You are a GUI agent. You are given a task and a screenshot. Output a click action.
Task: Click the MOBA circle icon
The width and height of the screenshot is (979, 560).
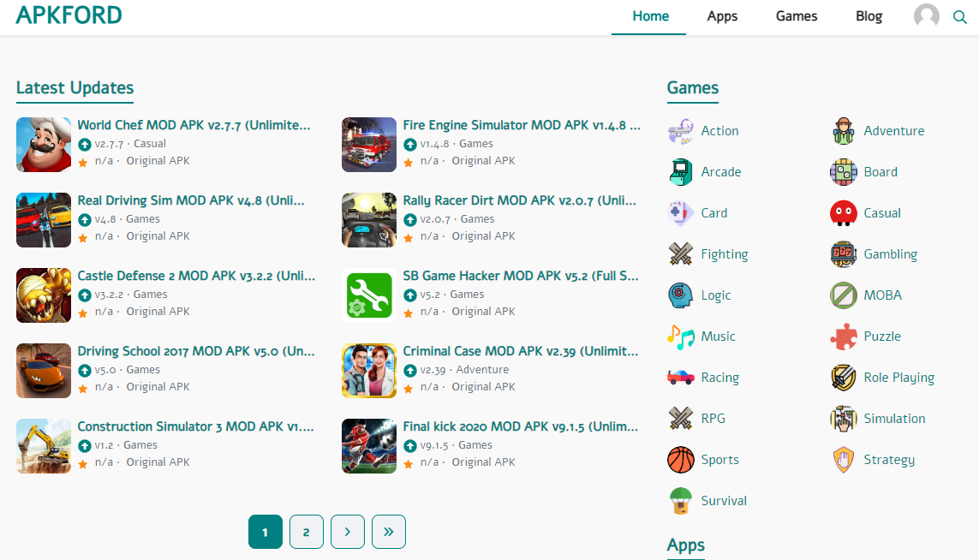point(844,296)
